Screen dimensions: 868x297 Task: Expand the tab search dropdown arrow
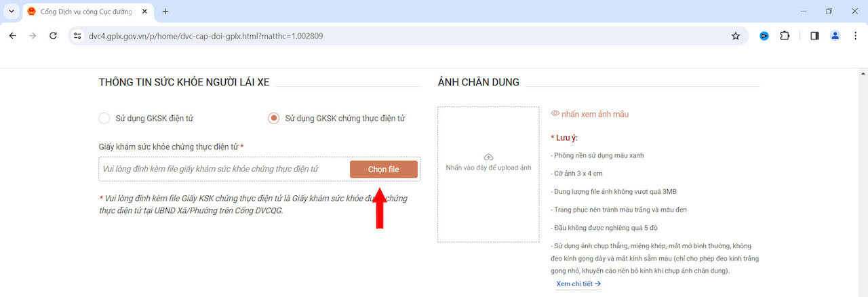pyautogui.click(x=12, y=12)
